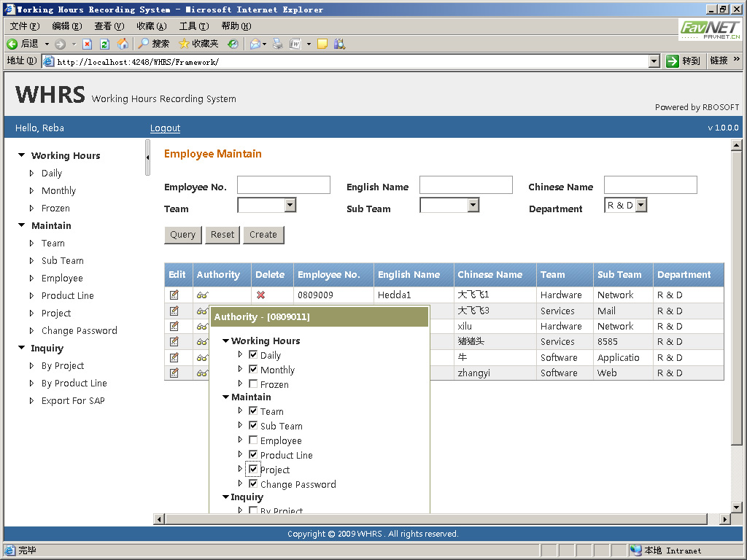Open the 收藏(A) menu
The height and width of the screenshot is (560, 747).
click(x=152, y=26)
